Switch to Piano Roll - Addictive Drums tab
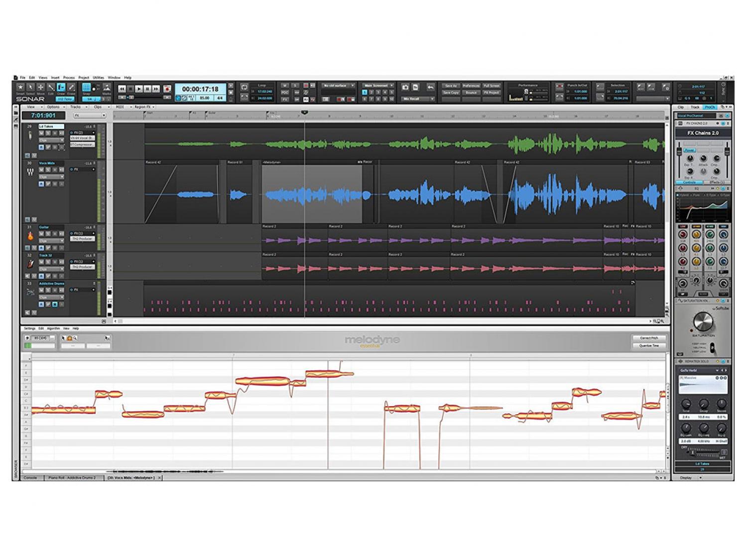Image resolution: width=747 pixels, height=560 pixels. [x=72, y=478]
